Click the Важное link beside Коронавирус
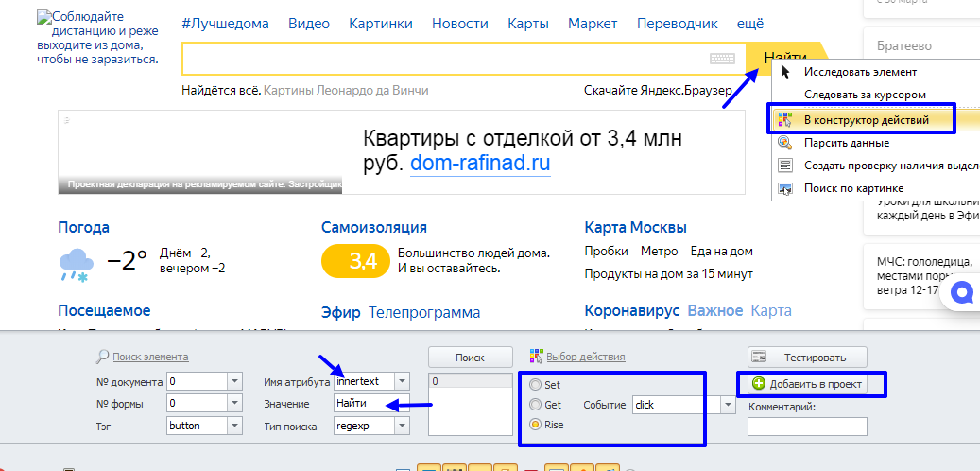Screen dimensions: 980x471 [x=715, y=311]
